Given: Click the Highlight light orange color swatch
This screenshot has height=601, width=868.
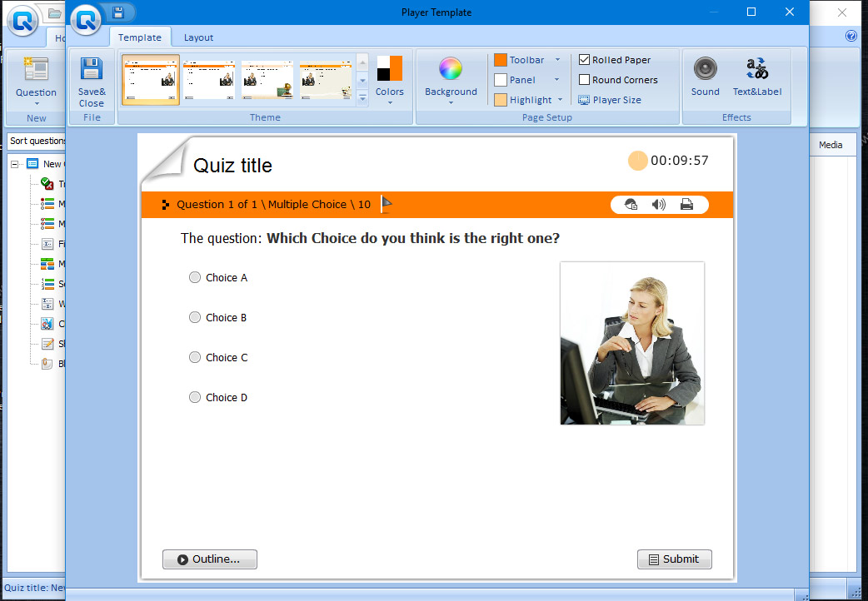Looking at the screenshot, I should point(501,100).
